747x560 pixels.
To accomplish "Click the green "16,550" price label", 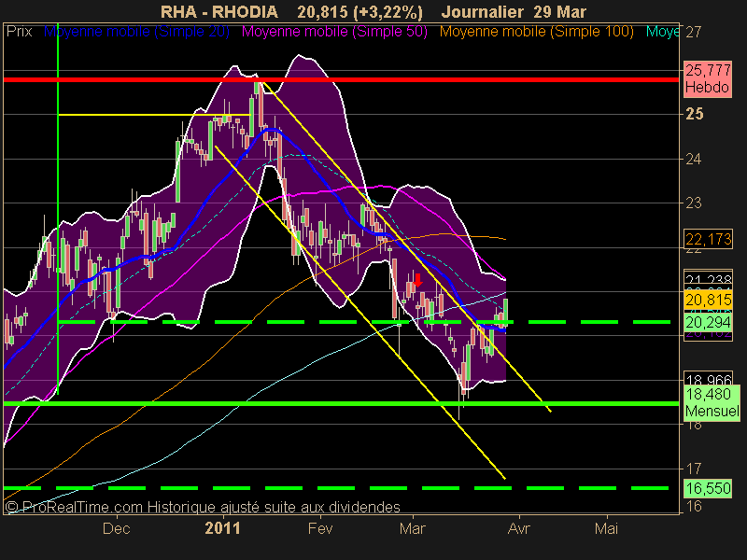I will point(708,488).
